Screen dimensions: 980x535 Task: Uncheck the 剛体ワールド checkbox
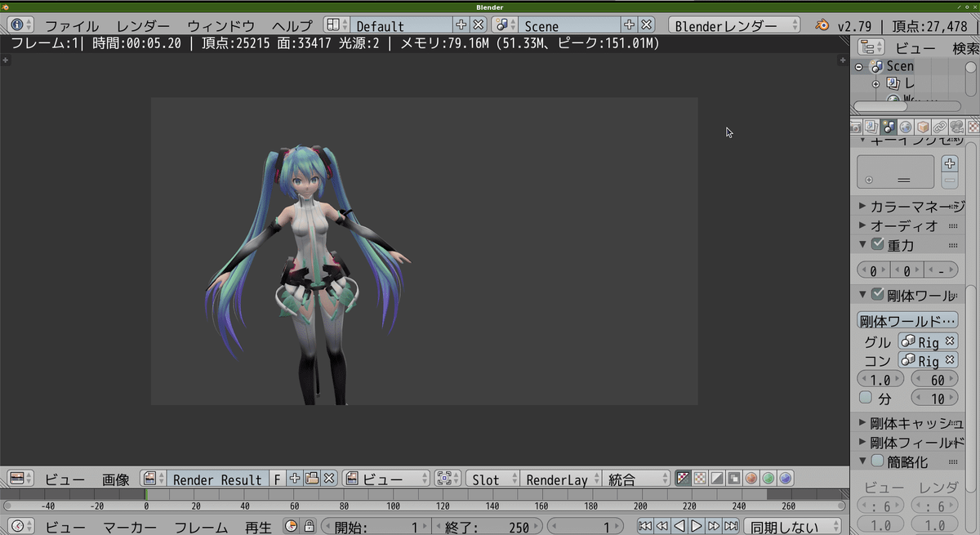click(878, 294)
